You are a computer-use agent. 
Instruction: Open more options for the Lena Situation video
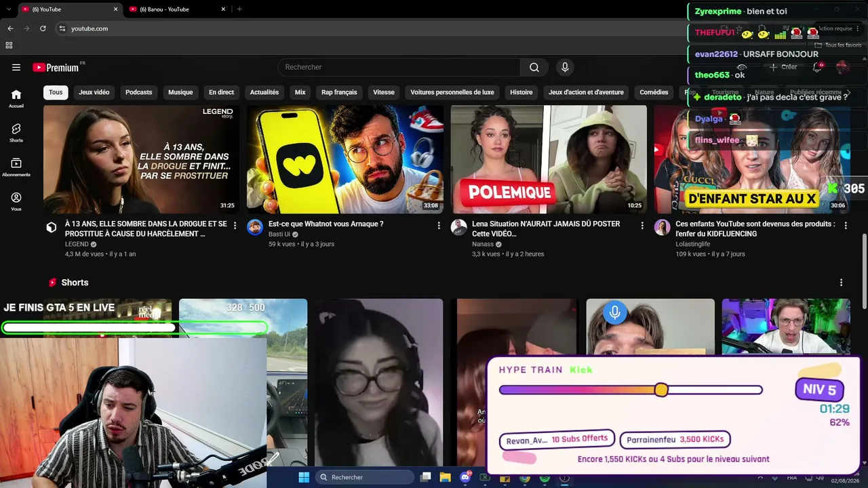click(x=642, y=225)
